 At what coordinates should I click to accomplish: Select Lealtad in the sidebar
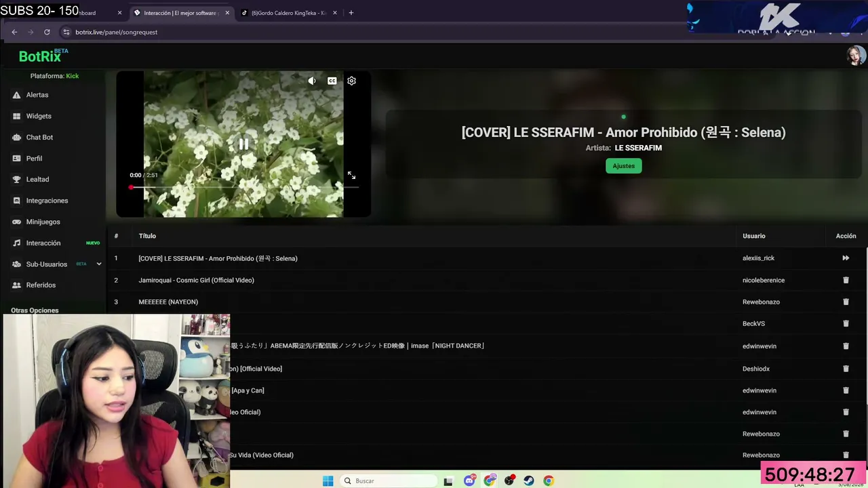37,179
